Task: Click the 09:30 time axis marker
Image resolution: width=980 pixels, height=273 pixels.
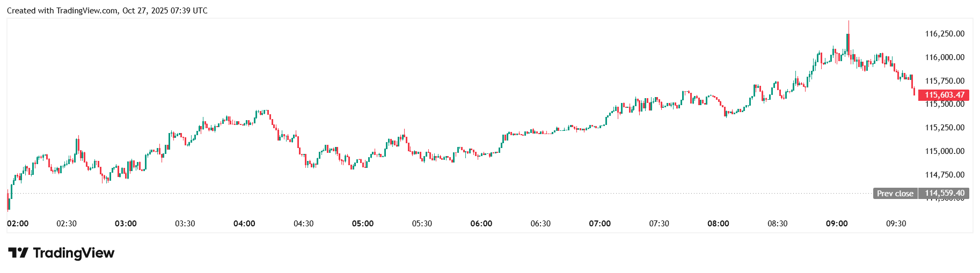Action: click(896, 224)
